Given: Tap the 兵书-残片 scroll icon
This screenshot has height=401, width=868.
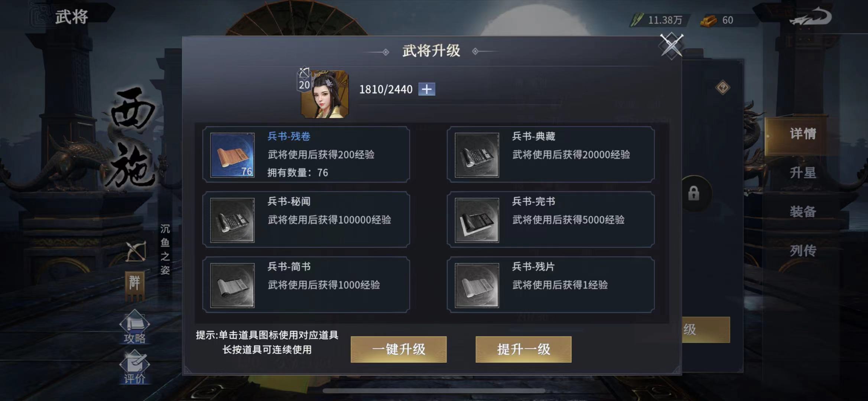Looking at the screenshot, I should click(x=477, y=285).
